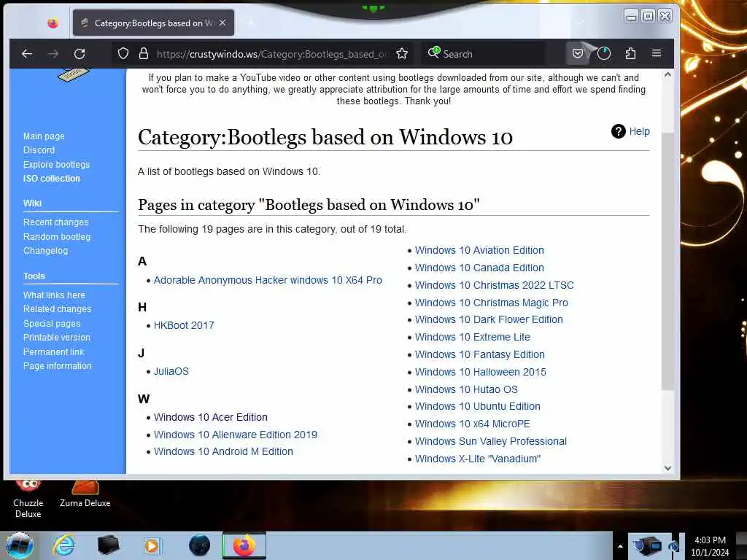Open Recent changes in sidebar
The height and width of the screenshot is (560, 747).
click(x=55, y=222)
